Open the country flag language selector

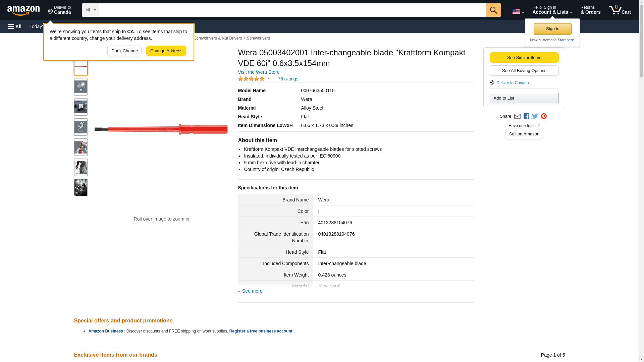tap(518, 11)
